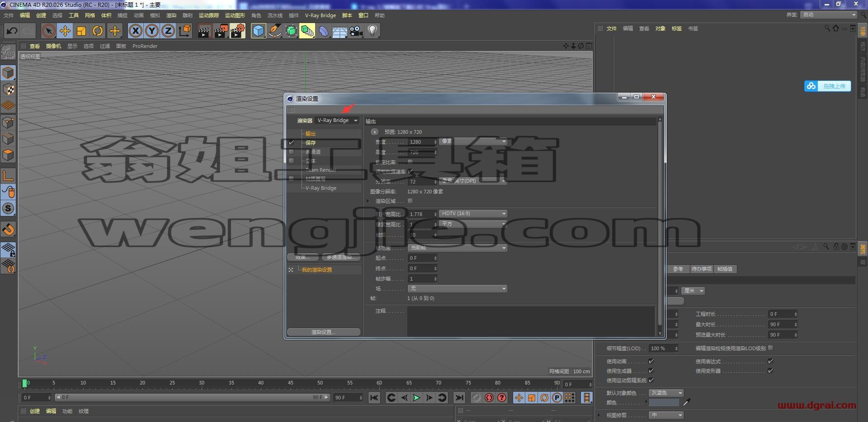Toggle the Y axis lock
This screenshot has height=422, width=868.
coord(152,31)
